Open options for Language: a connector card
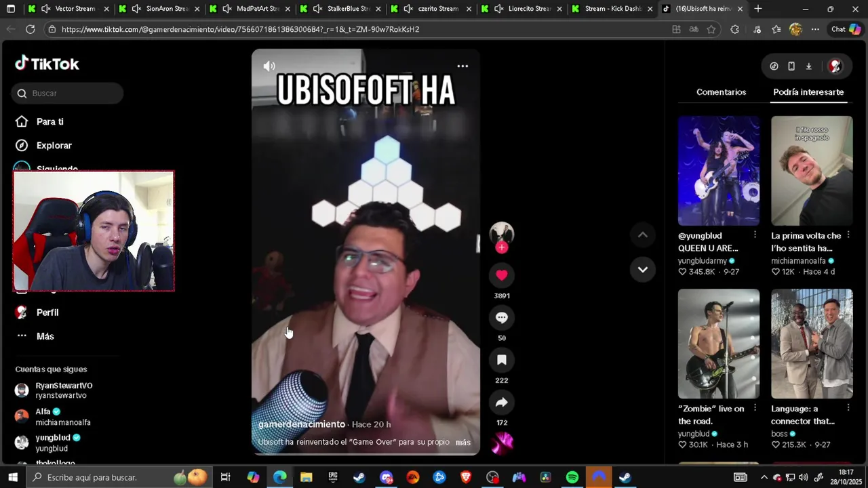Image resolution: width=868 pixels, height=488 pixels. click(848, 407)
